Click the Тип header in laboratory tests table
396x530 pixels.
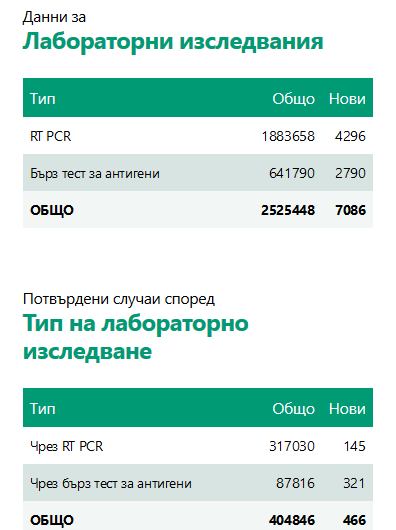pos(43,99)
